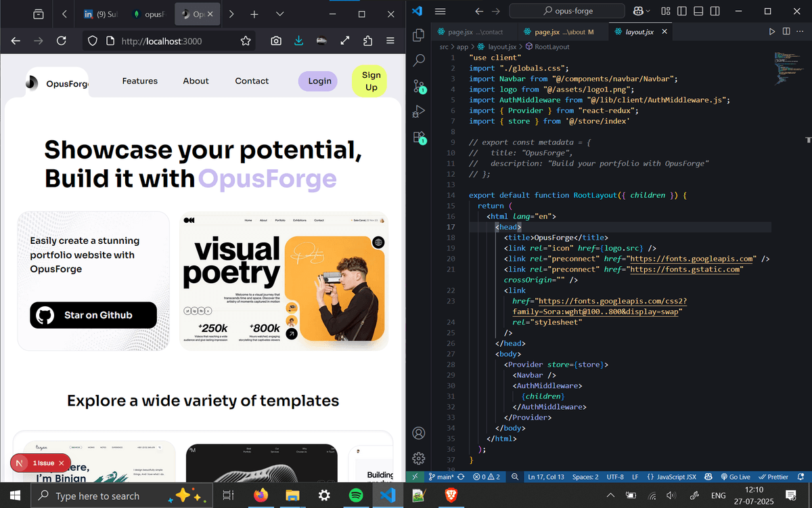Open browser downloads panel
812x508 pixels.
tap(299, 41)
